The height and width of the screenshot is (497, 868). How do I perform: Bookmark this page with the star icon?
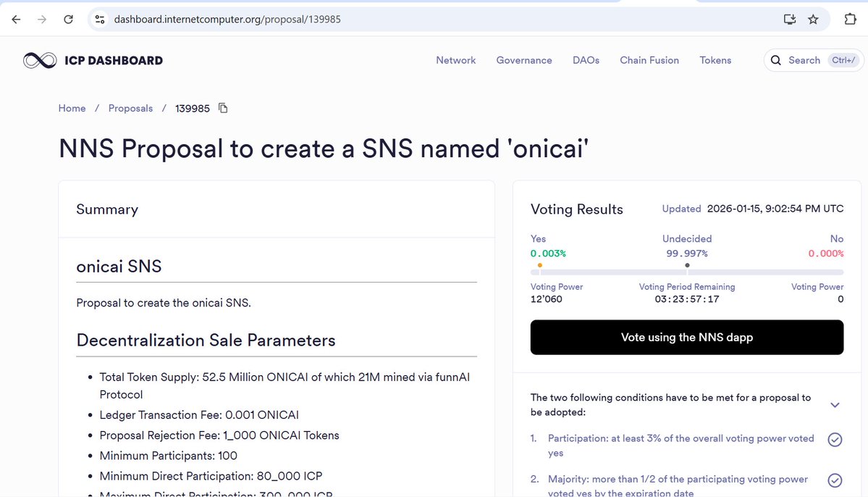(x=813, y=20)
